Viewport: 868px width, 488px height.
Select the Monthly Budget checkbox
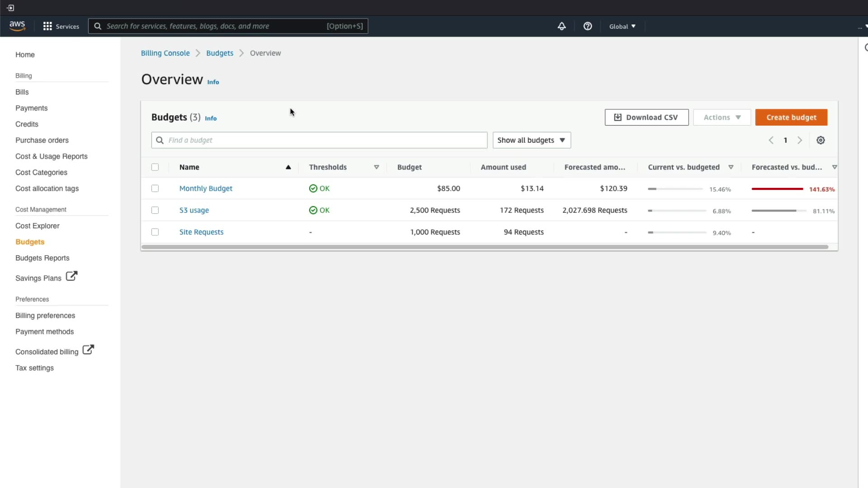[x=155, y=188]
